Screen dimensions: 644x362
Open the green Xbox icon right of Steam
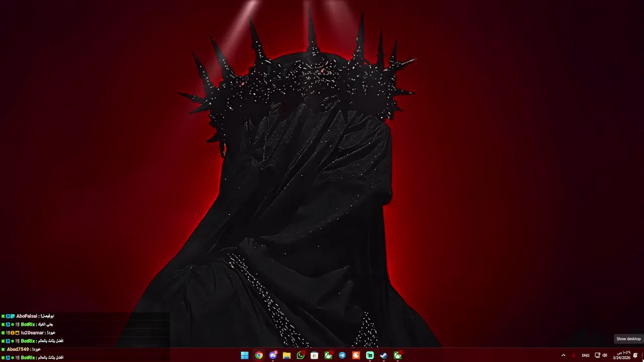pyautogui.click(x=397, y=355)
